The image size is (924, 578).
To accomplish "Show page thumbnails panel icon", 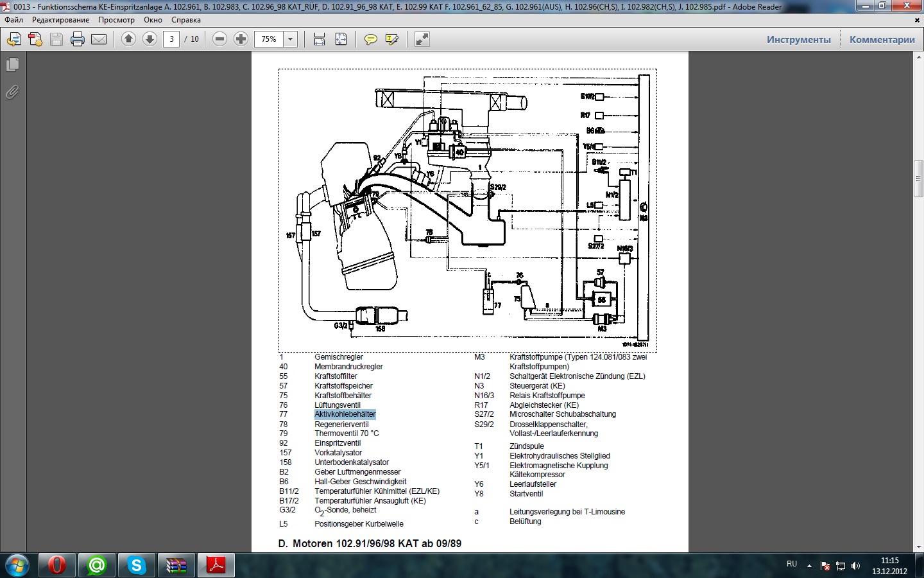I will click(12, 65).
